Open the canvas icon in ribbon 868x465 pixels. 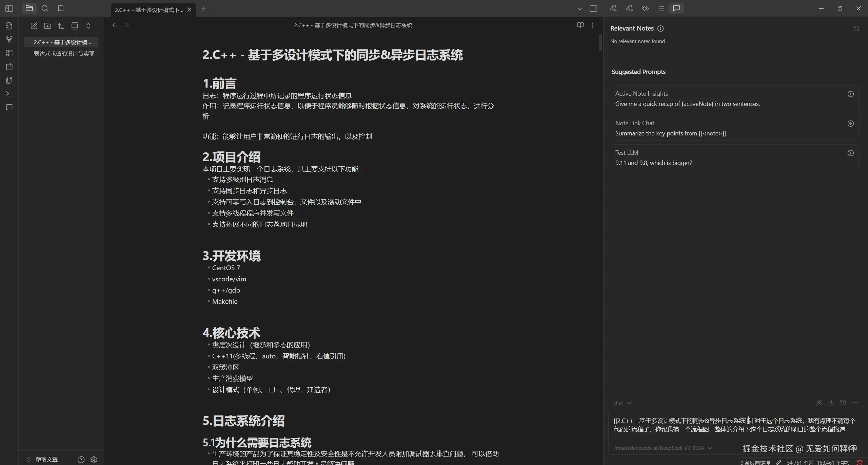click(x=9, y=53)
